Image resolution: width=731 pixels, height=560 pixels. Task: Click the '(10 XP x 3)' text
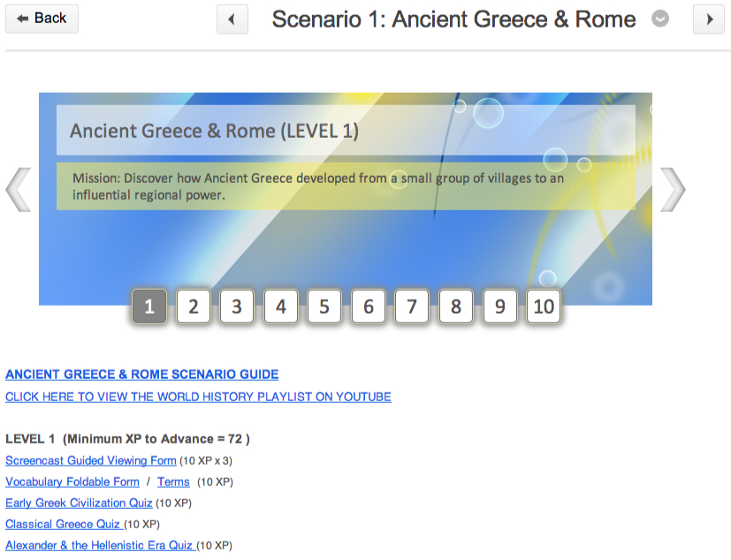pyautogui.click(x=206, y=461)
